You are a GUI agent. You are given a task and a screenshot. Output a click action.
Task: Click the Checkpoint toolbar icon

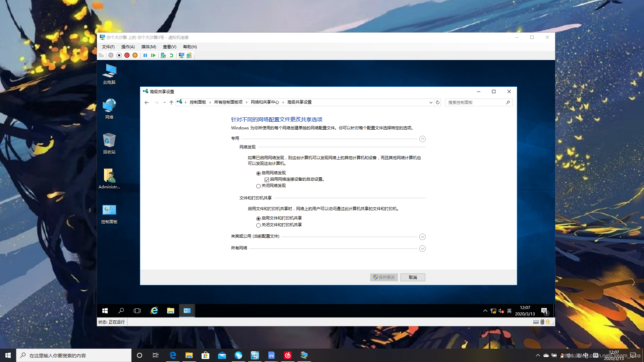[163, 55]
